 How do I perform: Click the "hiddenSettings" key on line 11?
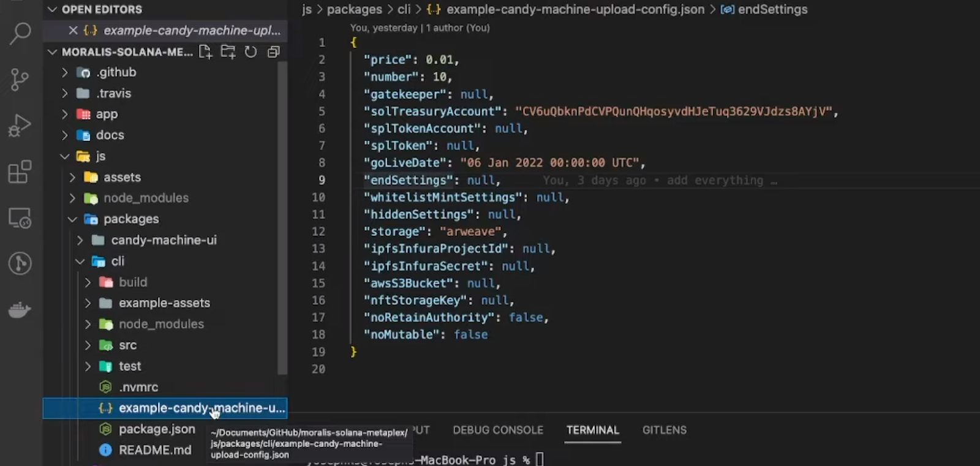[418, 214]
